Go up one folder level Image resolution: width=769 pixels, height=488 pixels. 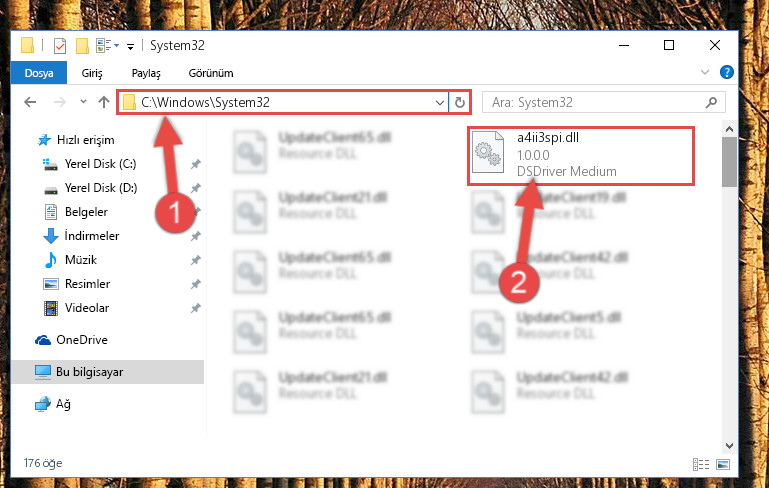pyautogui.click(x=103, y=102)
